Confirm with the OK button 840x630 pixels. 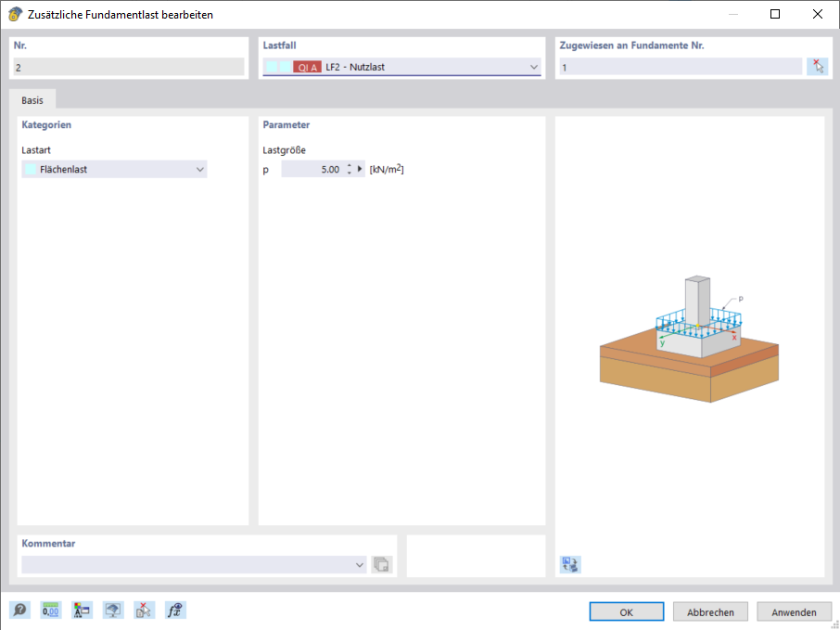[626, 611]
